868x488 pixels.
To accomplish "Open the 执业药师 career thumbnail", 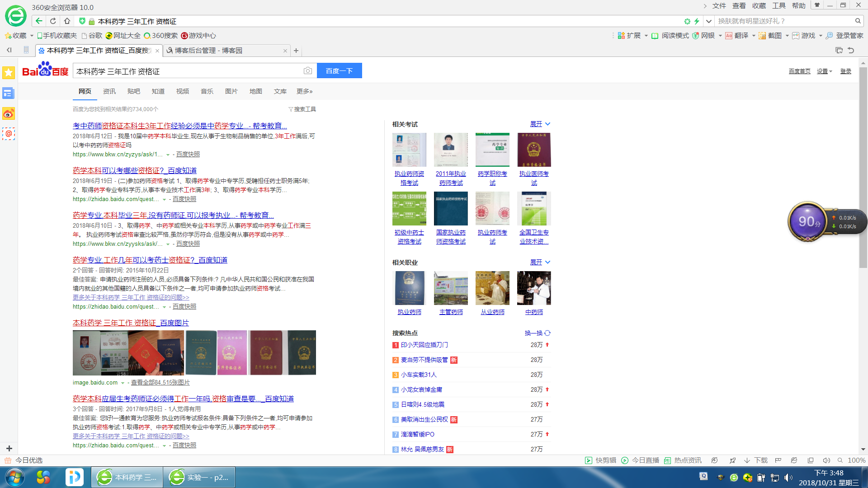I will point(410,288).
